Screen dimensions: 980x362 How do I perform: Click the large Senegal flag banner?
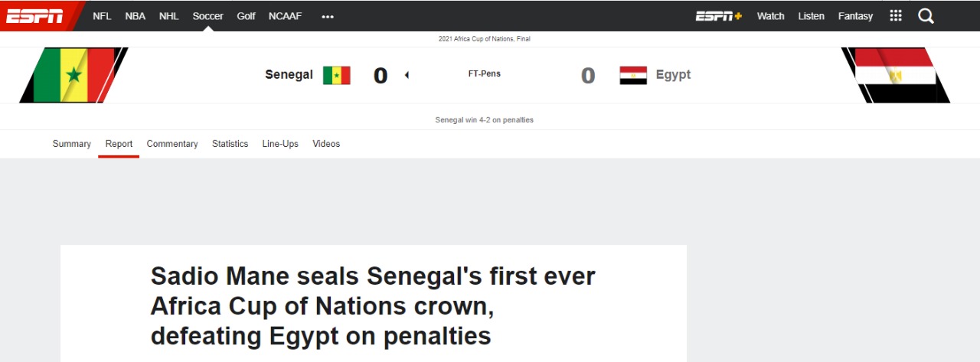coord(73,75)
